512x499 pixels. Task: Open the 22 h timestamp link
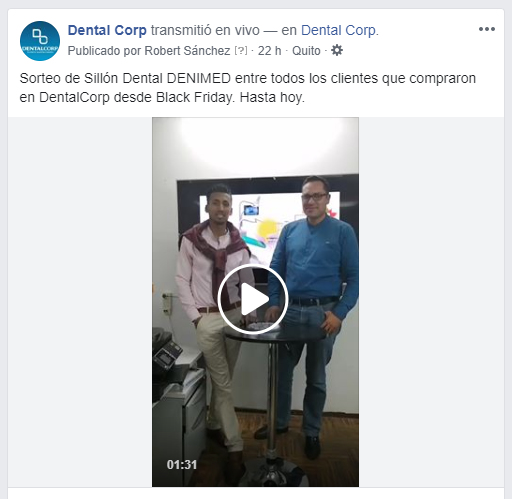click(269, 51)
